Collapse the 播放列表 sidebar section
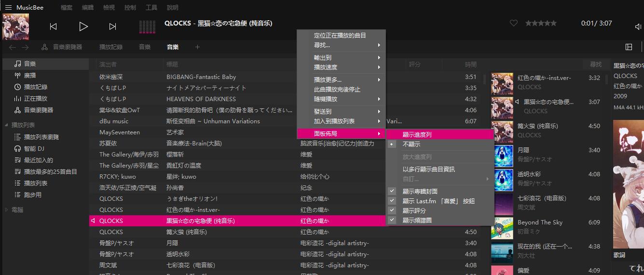The height and width of the screenshot is (275, 644). click(7, 125)
